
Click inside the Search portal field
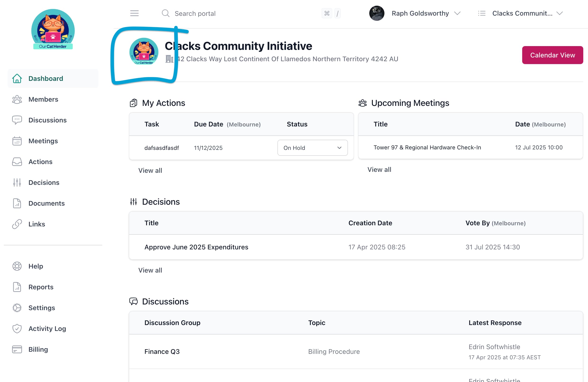(195, 13)
